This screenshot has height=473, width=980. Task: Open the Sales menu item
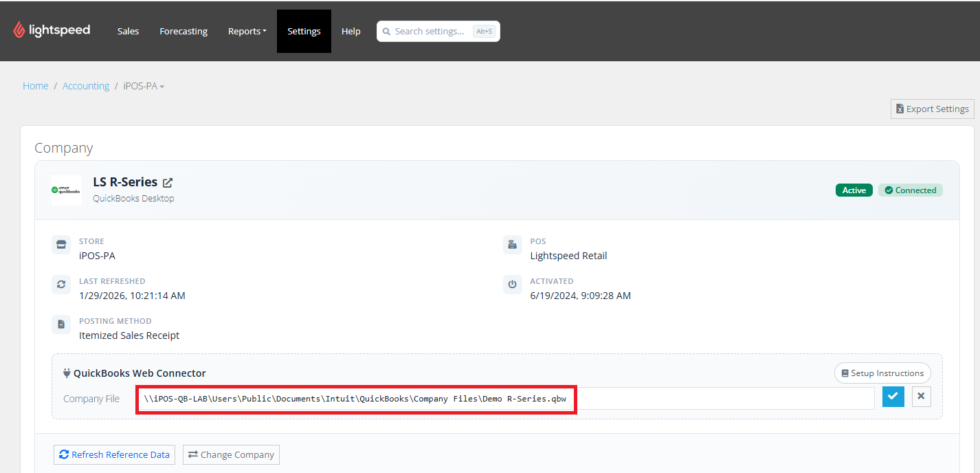(128, 31)
